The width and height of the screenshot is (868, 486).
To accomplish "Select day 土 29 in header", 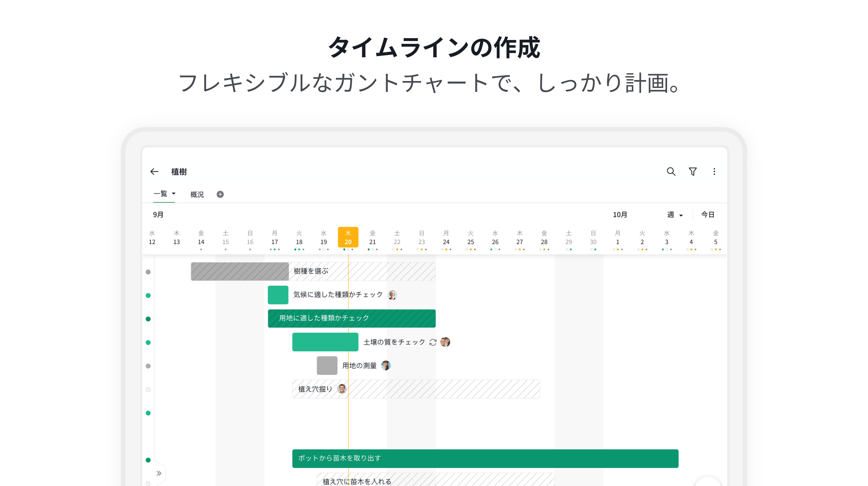I will [568, 238].
